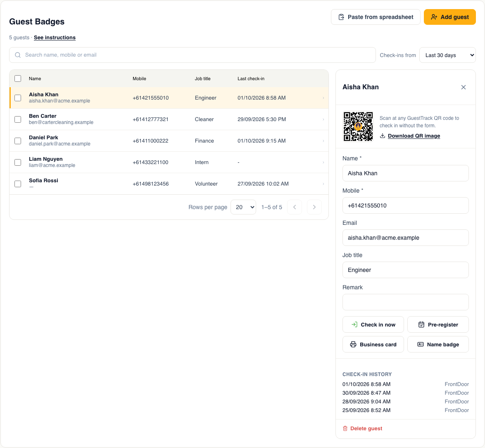Image resolution: width=485 pixels, height=448 pixels.
Task: Click the search magnifier icon
Action: [x=18, y=55]
